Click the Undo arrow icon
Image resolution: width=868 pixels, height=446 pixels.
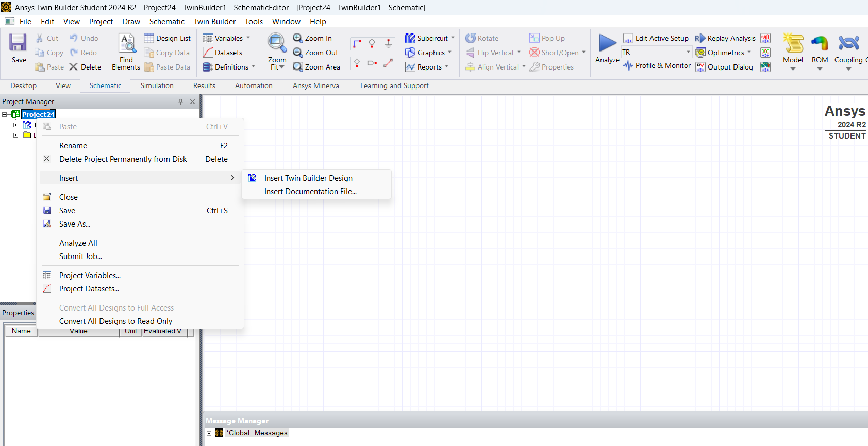coord(74,38)
